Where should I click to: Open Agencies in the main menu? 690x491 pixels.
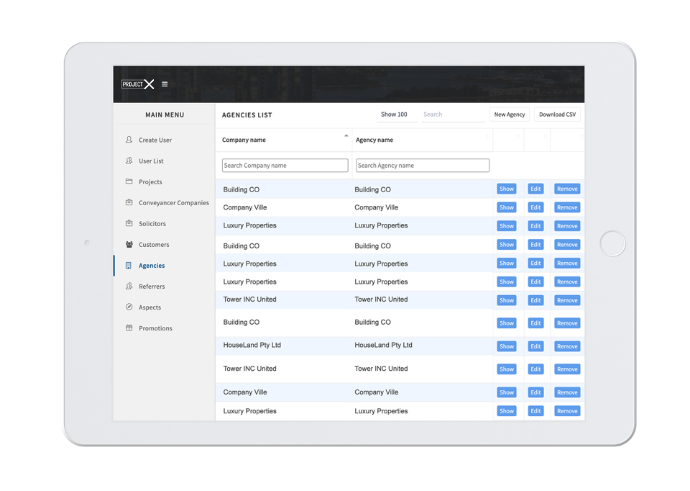[x=151, y=265]
